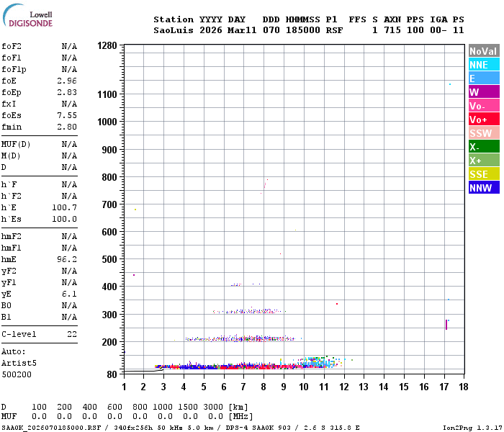Click the red echo dot near 11.6 MHz
The width and height of the screenshot is (504, 432).
[x=337, y=304]
